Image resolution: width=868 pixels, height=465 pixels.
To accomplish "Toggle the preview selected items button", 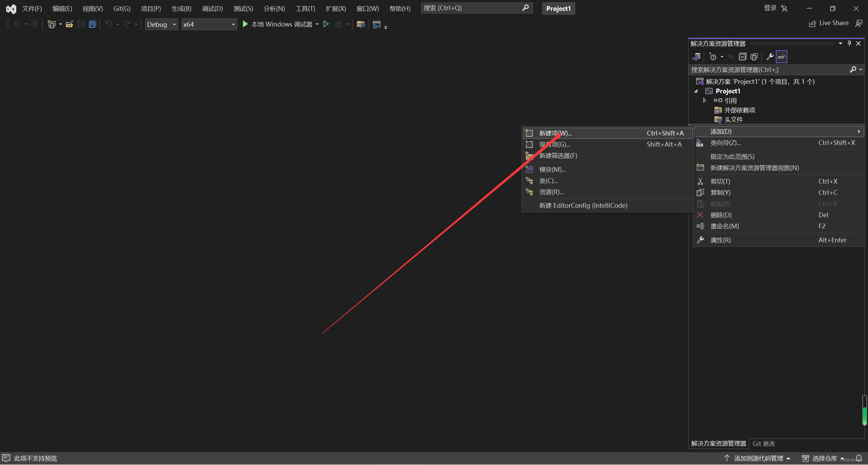I will point(782,57).
